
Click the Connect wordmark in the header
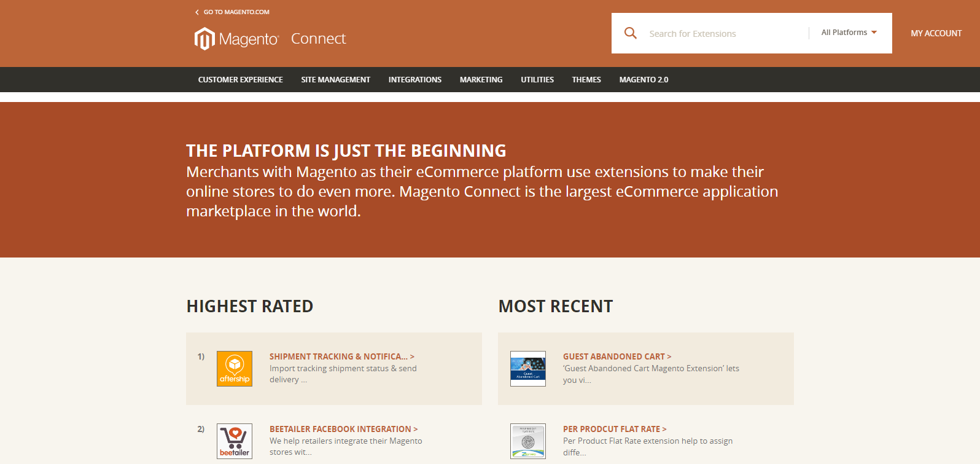point(318,39)
